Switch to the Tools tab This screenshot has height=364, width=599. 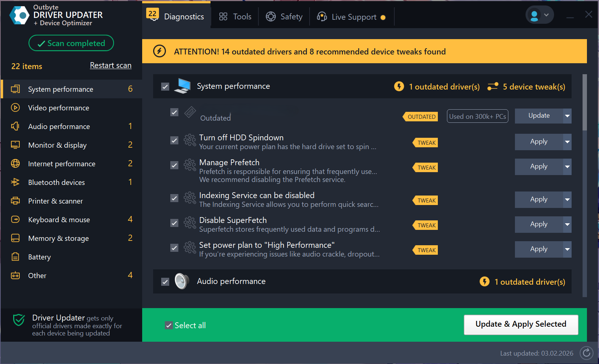point(235,17)
